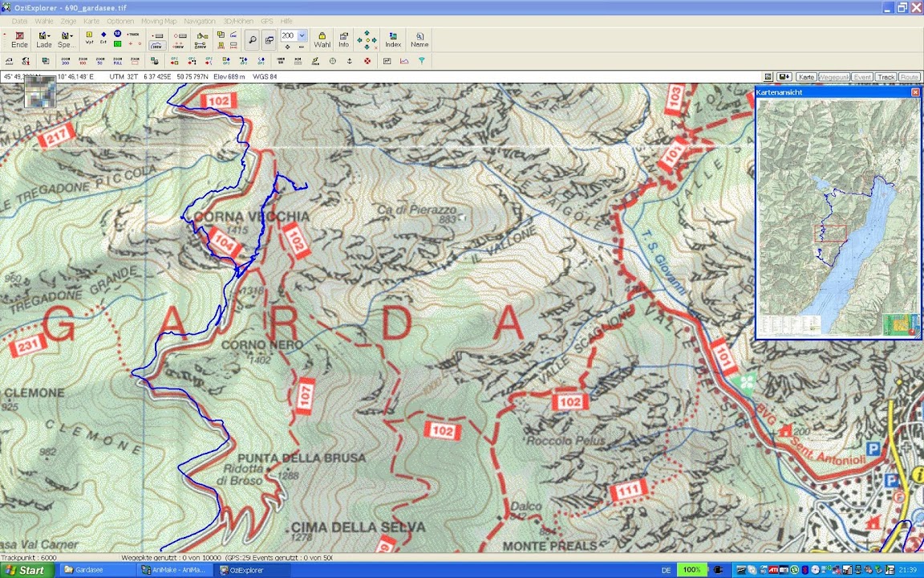Open the Karte menu
924x578 pixels.
click(x=91, y=21)
